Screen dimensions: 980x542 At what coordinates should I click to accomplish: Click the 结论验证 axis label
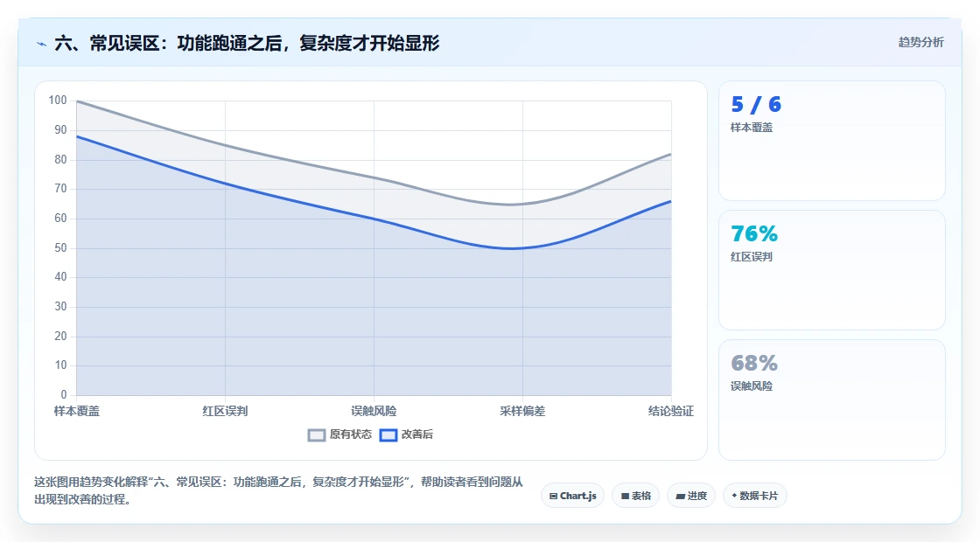(x=670, y=411)
